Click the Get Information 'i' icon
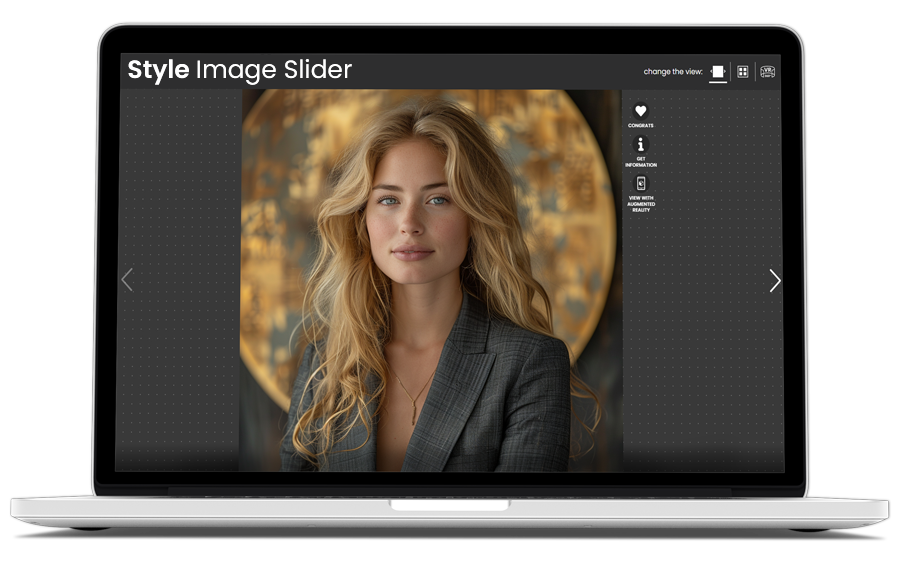 pyautogui.click(x=641, y=145)
